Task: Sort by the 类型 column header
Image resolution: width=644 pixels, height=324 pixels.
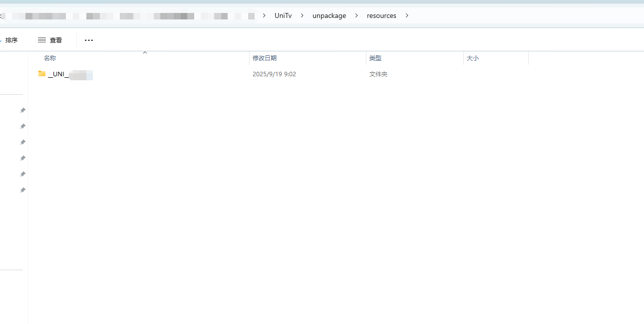Action: click(x=375, y=58)
